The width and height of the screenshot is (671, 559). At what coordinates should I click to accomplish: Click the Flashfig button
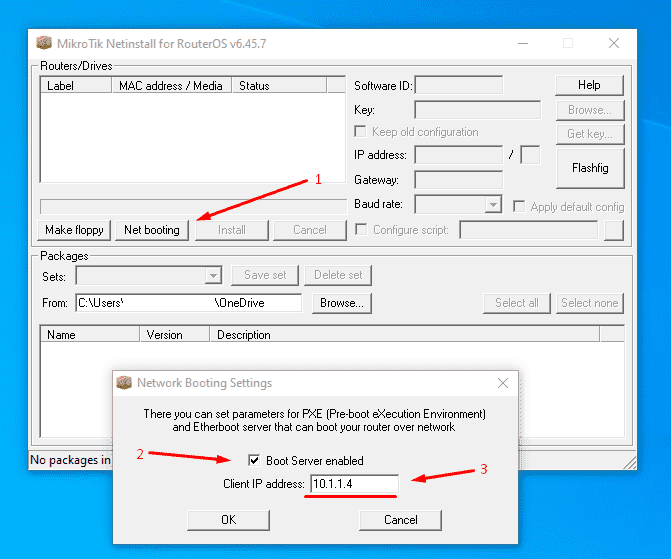tap(589, 168)
